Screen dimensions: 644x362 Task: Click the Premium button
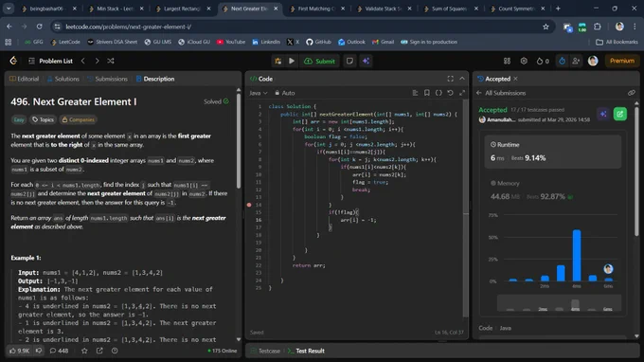(622, 61)
